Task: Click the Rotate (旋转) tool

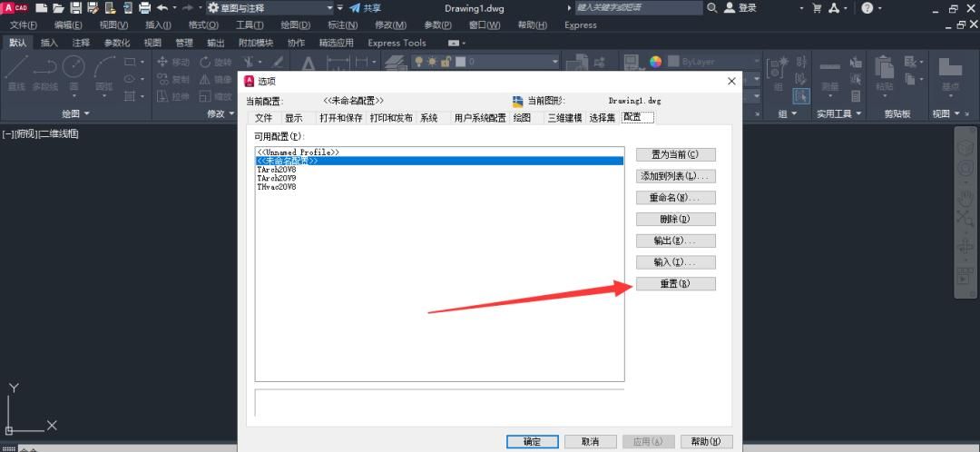Action: pyautogui.click(x=216, y=62)
